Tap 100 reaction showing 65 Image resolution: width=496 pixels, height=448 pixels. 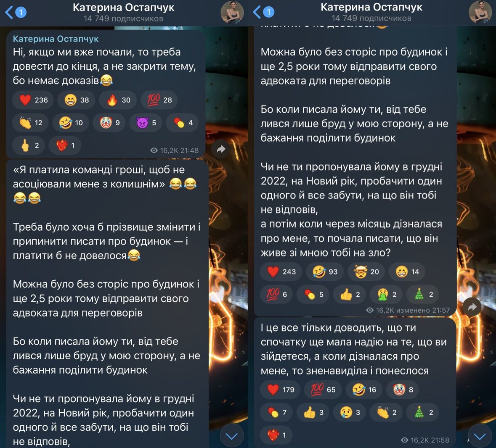(x=323, y=390)
